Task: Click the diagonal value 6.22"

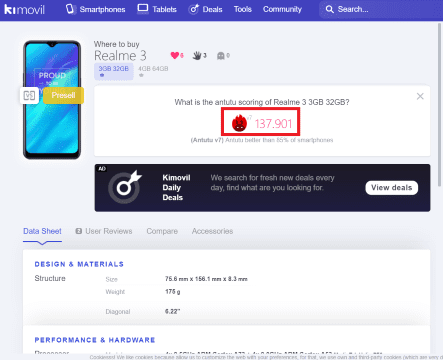Action: pyautogui.click(x=172, y=311)
